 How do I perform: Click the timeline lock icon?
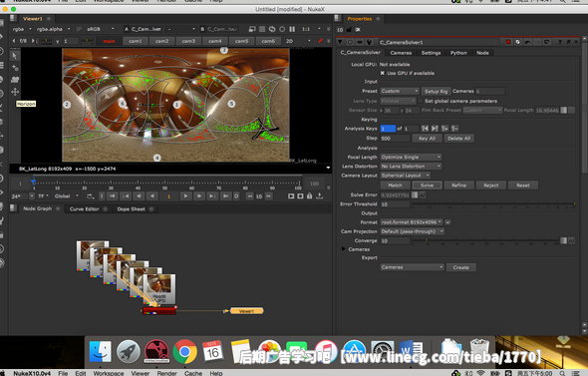click(x=309, y=195)
